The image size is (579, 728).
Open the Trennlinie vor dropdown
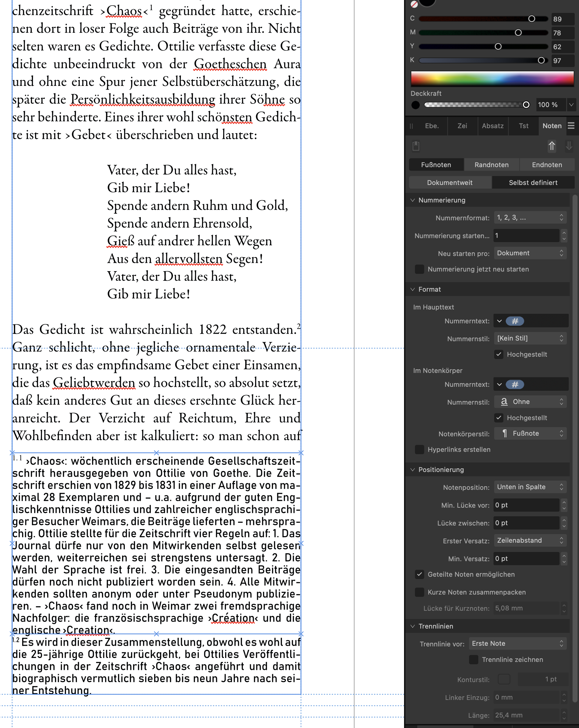pyautogui.click(x=518, y=643)
